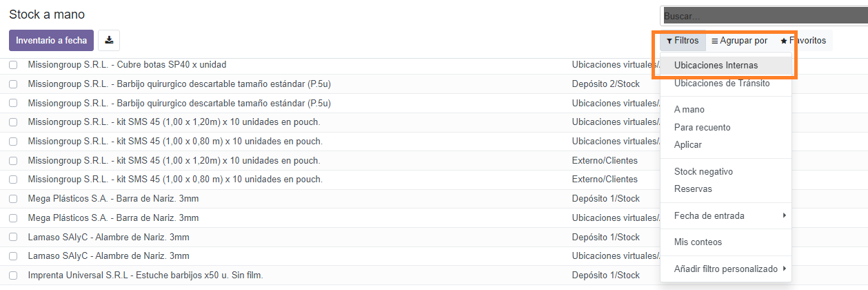Click the Inventario a fecha button

pos(51,41)
